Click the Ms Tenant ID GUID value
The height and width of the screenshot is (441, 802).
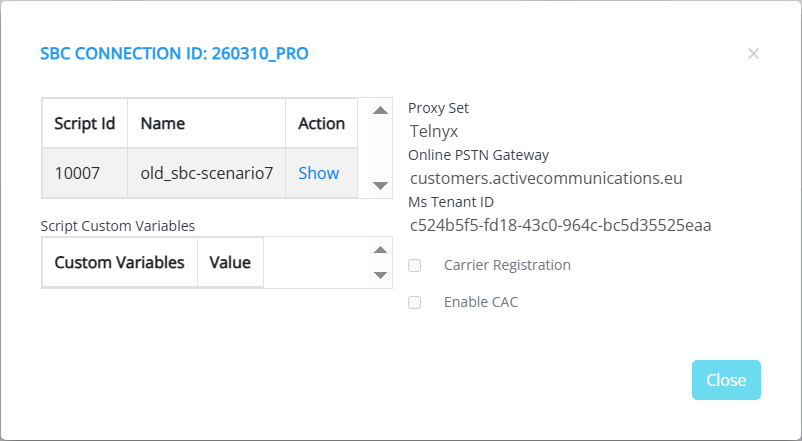pos(560,225)
